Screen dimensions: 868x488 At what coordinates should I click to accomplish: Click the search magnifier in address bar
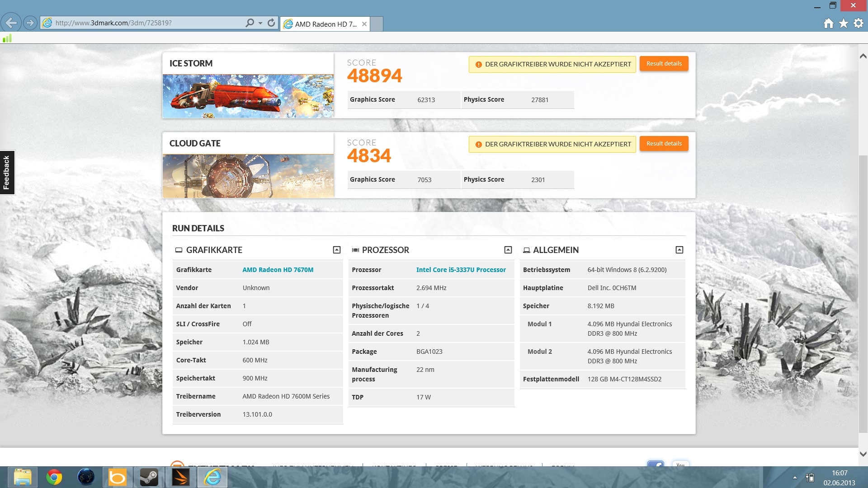(x=250, y=23)
